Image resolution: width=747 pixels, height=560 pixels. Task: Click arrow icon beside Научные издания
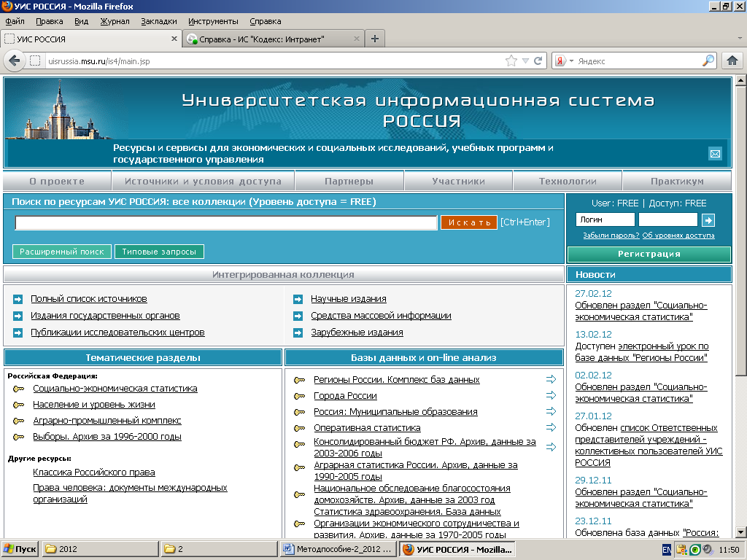tap(298, 299)
